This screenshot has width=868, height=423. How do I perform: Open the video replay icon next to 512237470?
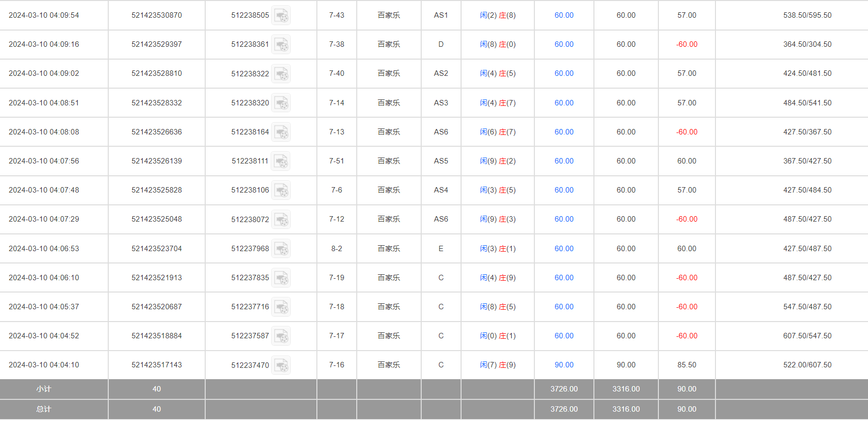[281, 365]
